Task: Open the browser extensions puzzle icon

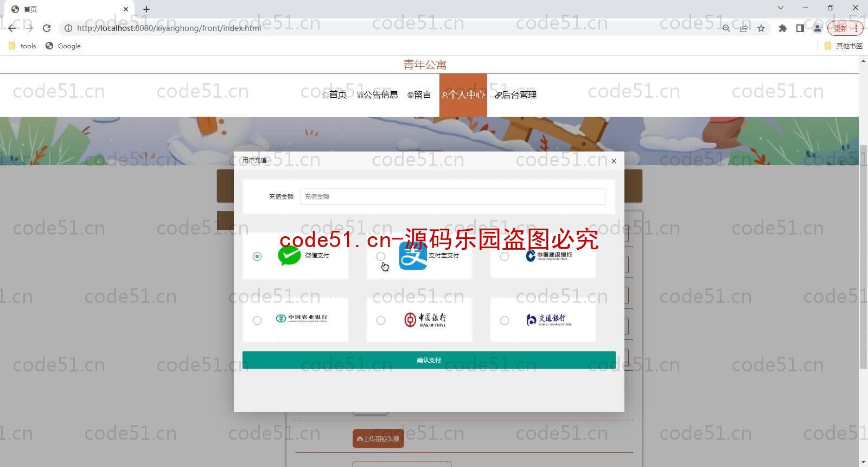Action: click(782, 28)
